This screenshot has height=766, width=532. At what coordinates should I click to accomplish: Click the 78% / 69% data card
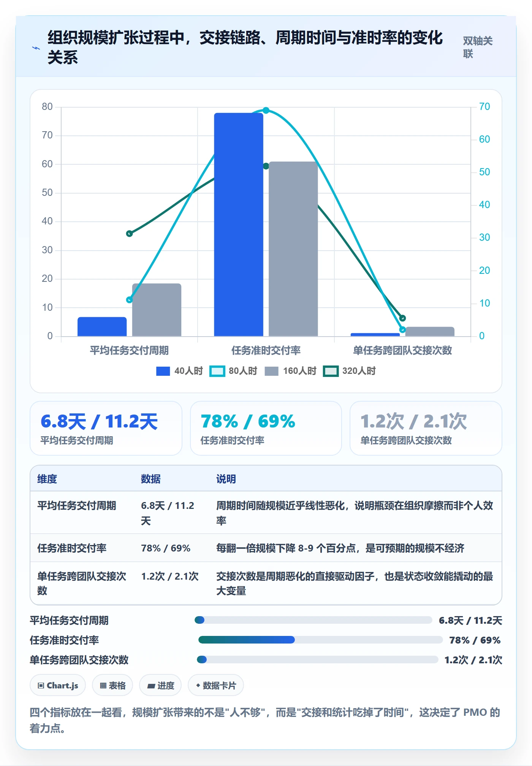(266, 428)
